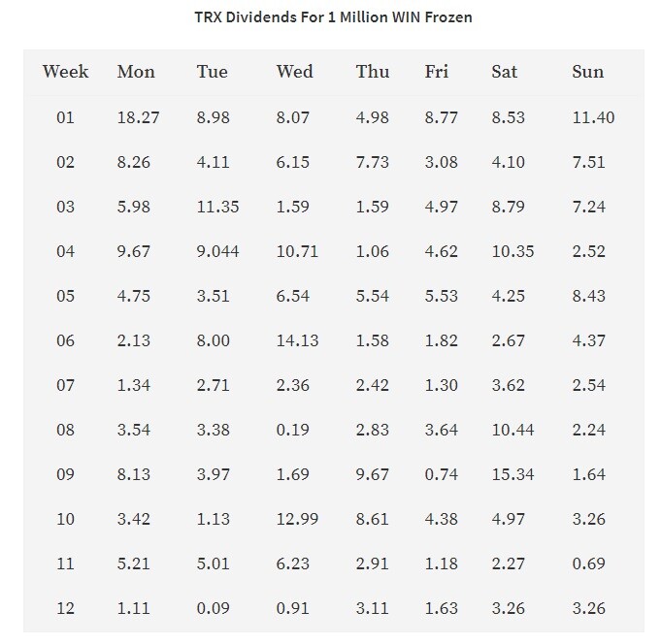Select the 12.99 cell in week 10
661x644 pixels.
pyautogui.click(x=297, y=519)
